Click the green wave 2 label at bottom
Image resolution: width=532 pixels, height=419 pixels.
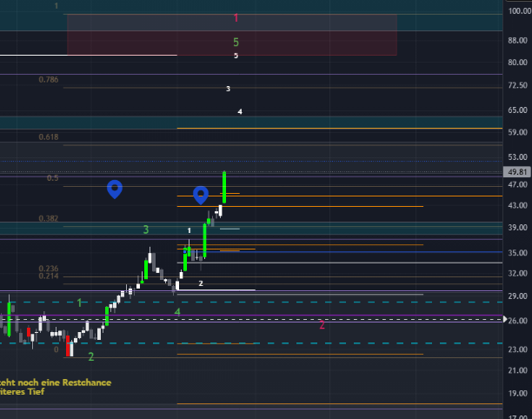coord(90,356)
